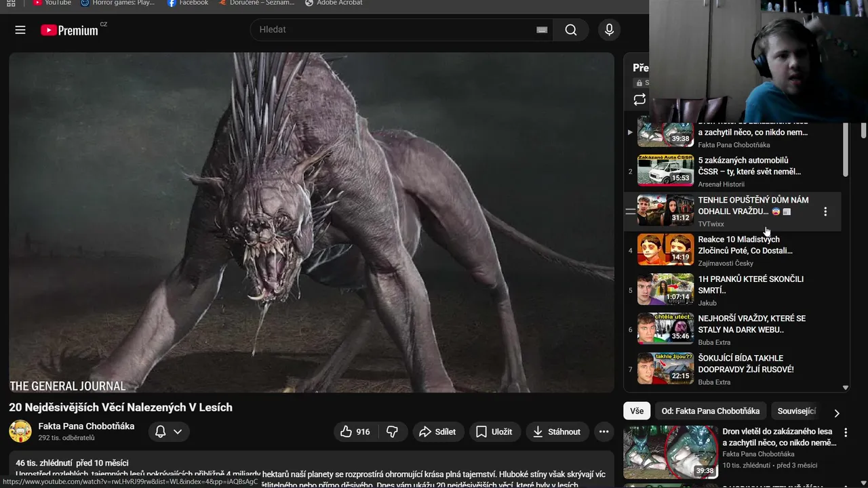Open more actions three-dot menu under video
The image size is (868, 488).
tap(604, 432)
